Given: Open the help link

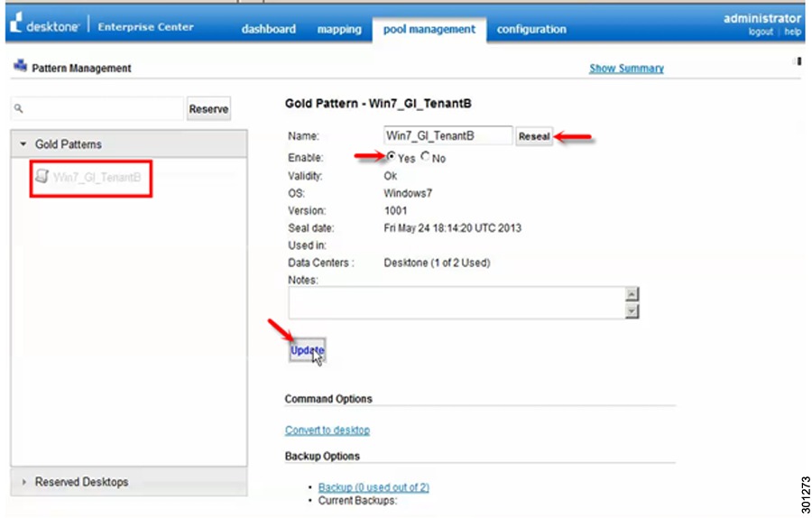Looking at the screenshot, I should tap(792, 32).
